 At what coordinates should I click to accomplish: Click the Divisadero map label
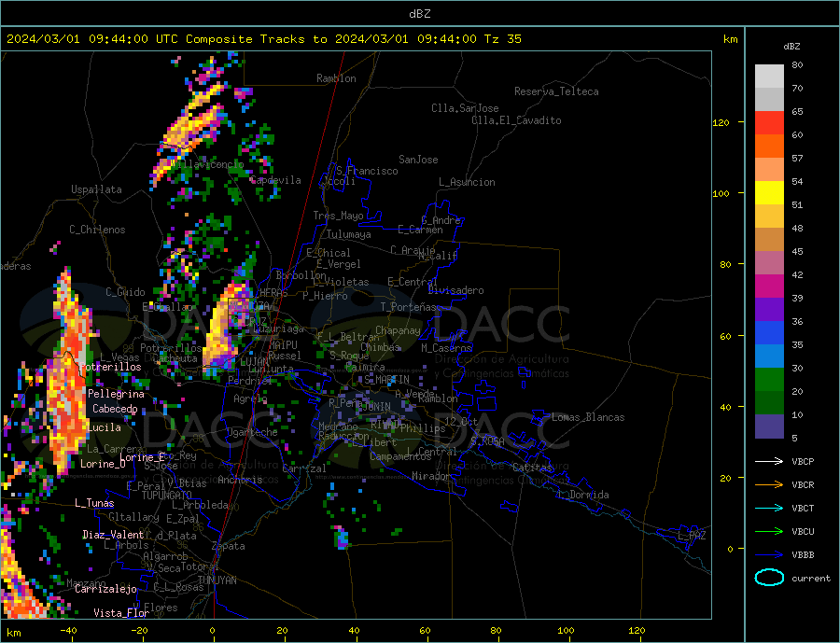click(x=455, y=290)
